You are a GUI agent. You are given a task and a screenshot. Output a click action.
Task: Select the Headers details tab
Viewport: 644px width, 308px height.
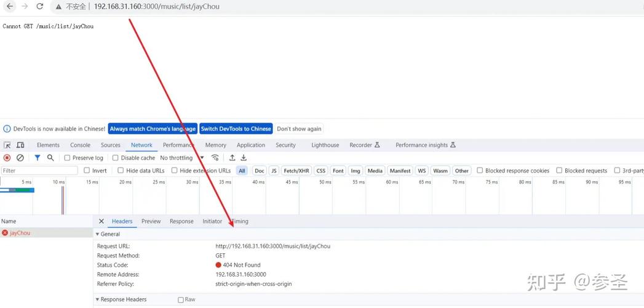122,221
